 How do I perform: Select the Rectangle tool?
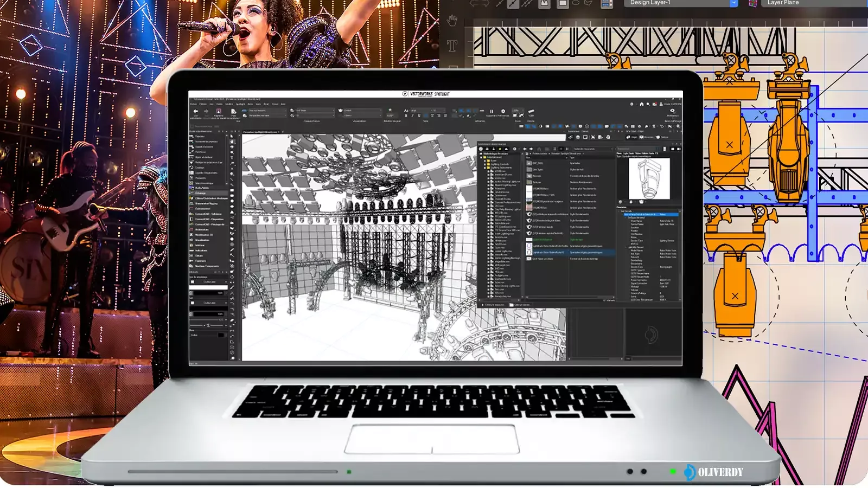(x=232, y=190)
